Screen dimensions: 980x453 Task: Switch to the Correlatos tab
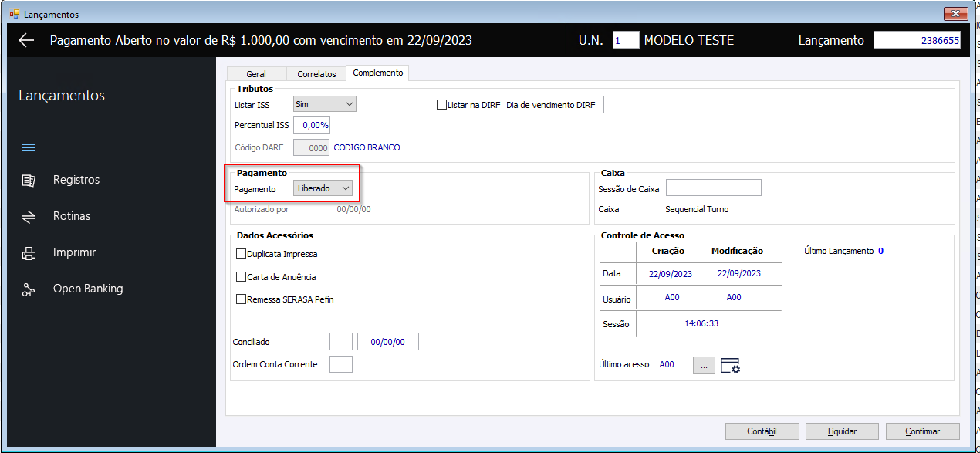[x=316, y=74]
